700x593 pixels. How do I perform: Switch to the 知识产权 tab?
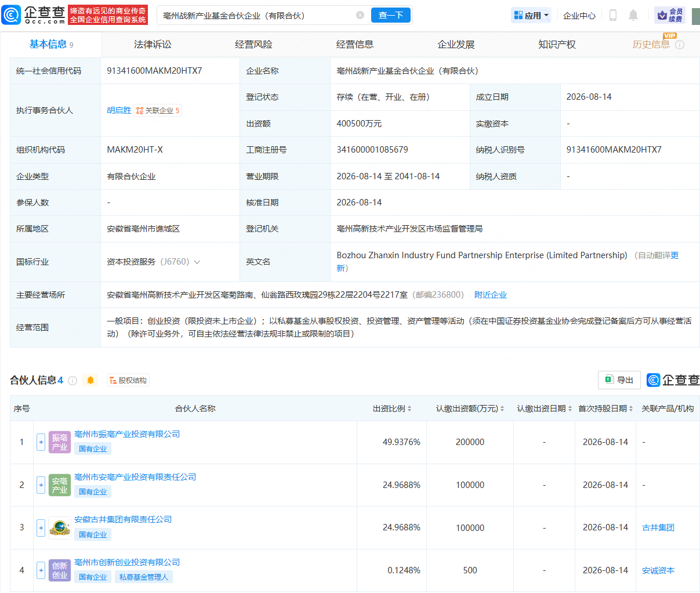[x=557, y=44]
